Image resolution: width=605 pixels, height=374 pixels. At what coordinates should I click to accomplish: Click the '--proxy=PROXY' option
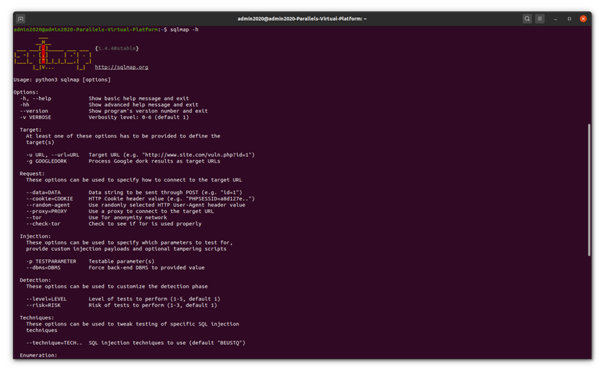coord(47,211)
